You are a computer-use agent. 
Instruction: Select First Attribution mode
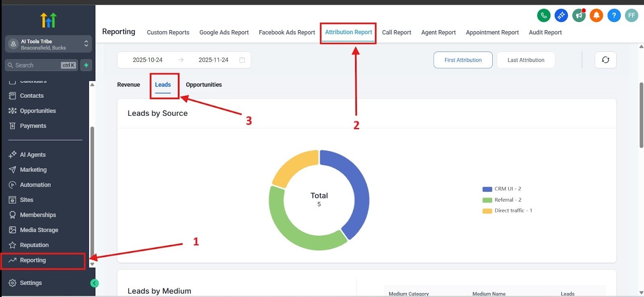[463, 60]
